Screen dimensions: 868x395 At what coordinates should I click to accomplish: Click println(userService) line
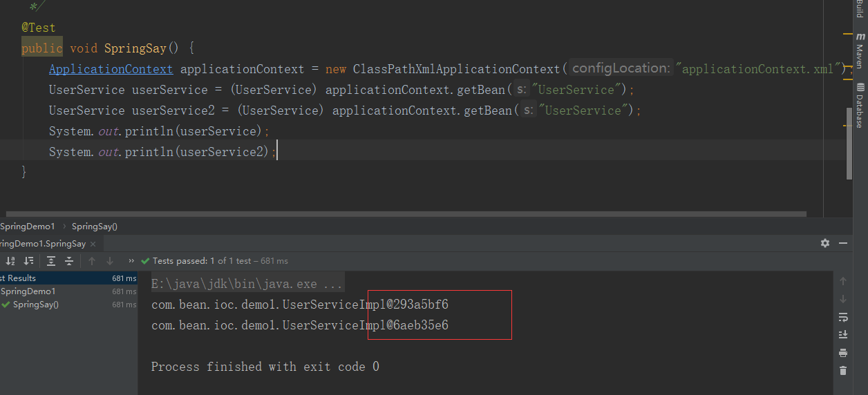(160, 131)
